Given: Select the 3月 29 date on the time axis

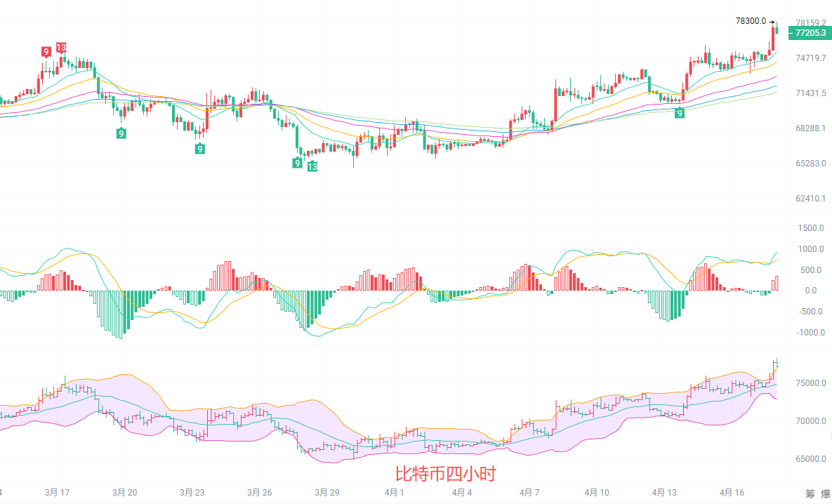Looking at the screenshot, I should click(x=326, y=493).
